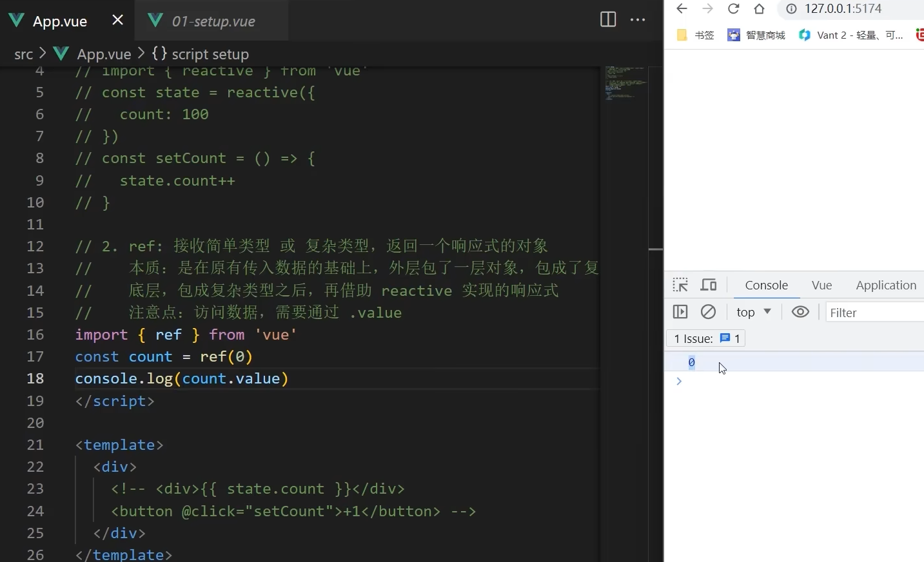The height and width of the screenshot is (562, 924).
Task: Open the Vant 2 bookmark in bookmarks bar
Action: 851,35
